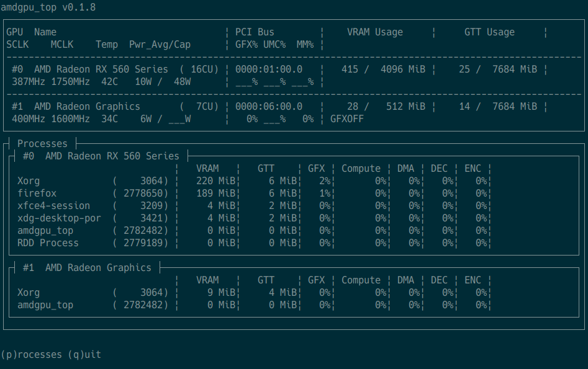Click the 1600MHz MCLK value
The width and height of the screenshot is (588, 369).
tap(71, 118)
